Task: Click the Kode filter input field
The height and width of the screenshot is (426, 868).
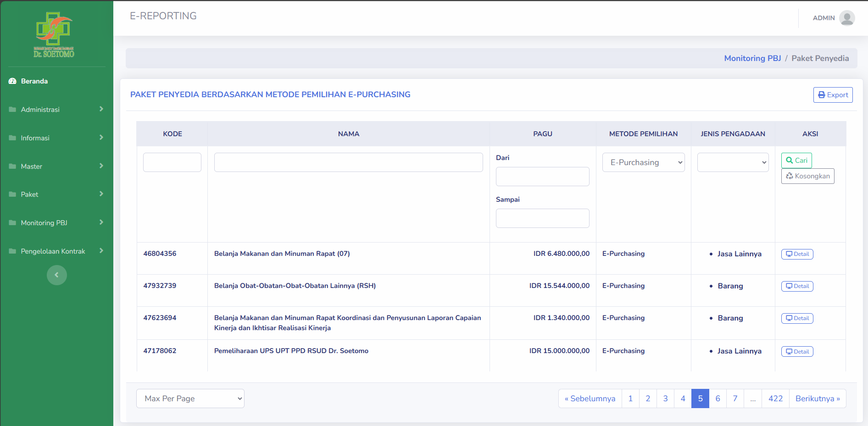Action: pos(172,162)
